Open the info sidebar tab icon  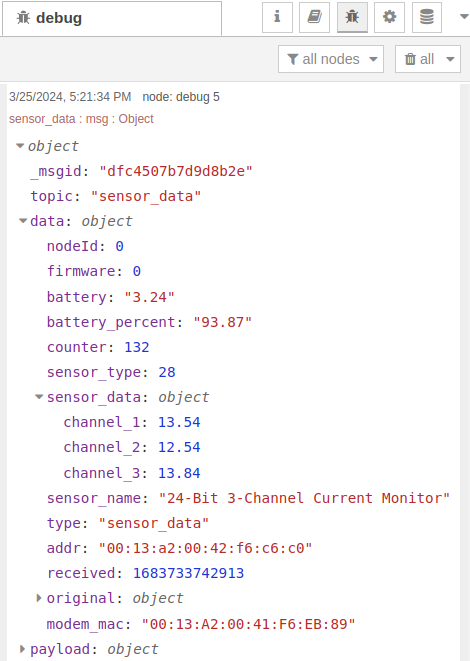(x=277, y=17)
